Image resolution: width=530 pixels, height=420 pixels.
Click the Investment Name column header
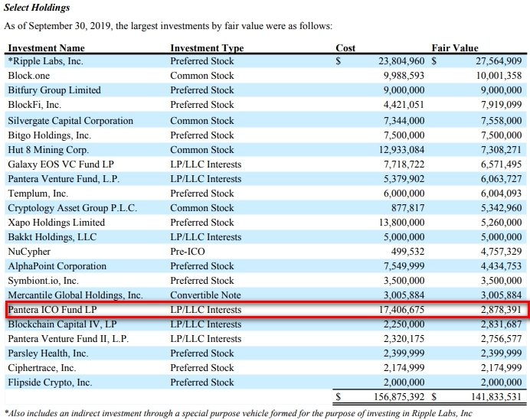[46, 48]
